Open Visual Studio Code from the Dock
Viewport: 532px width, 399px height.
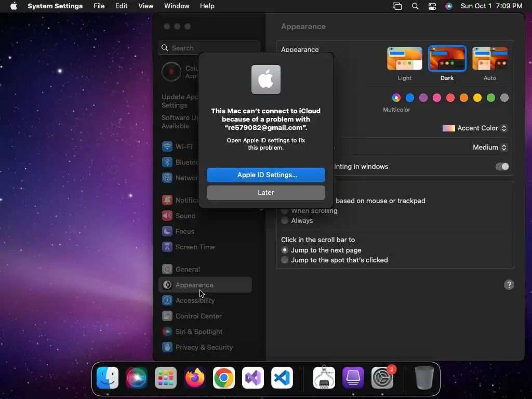pyautogui.click(x=282, y=378)
